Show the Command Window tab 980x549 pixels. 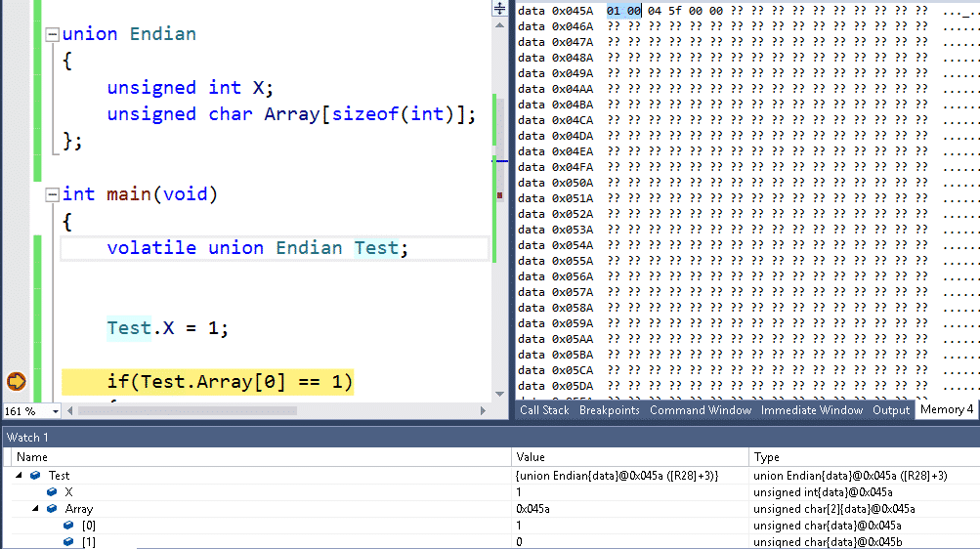(701, 410)
